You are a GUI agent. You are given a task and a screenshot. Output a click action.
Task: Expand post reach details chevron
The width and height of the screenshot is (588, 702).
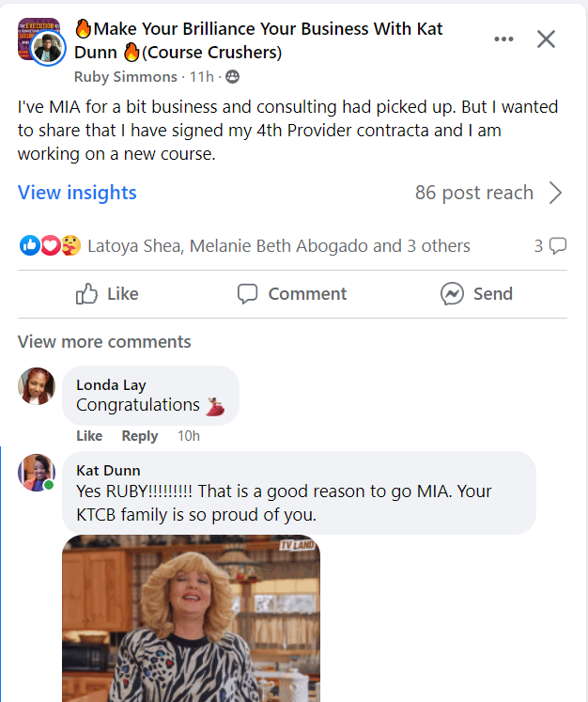click(555, 193)
